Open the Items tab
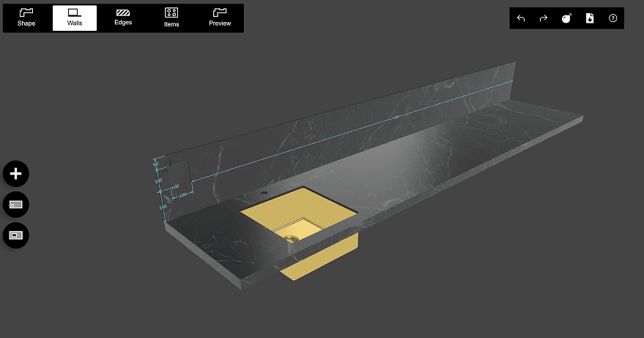This screenshot has height=338, width=644. coord(171,18)
